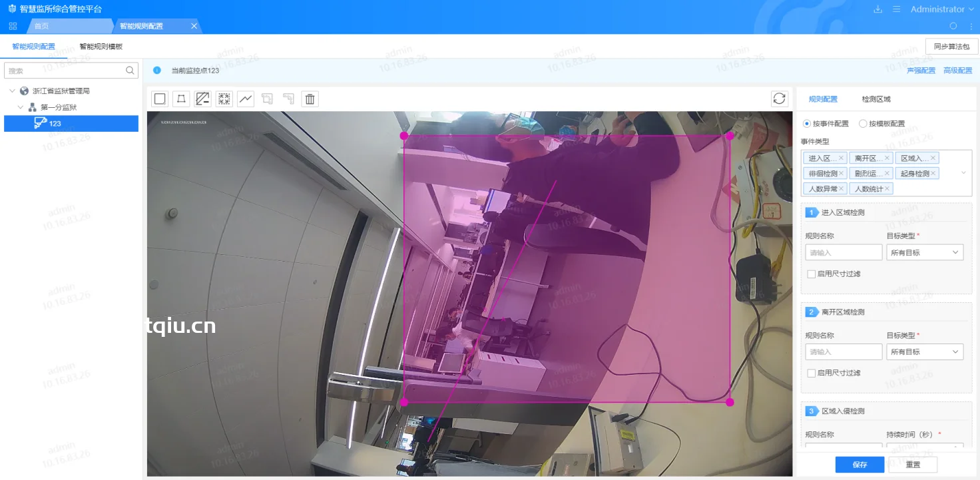Select the rectangle drawing tool
980x480 pixels.
(160, 99)
